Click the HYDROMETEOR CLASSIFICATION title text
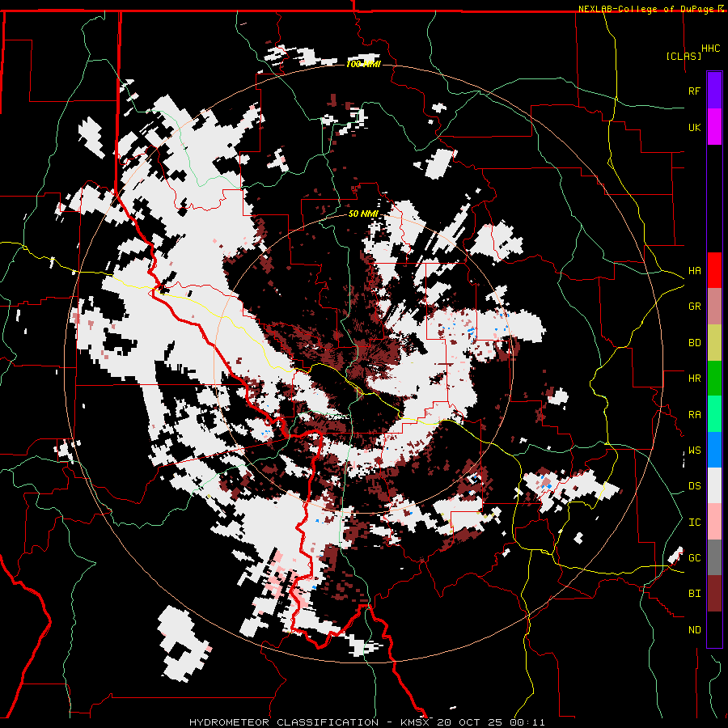The height and width of the screenshot is (728, 728). pos(284,722)
